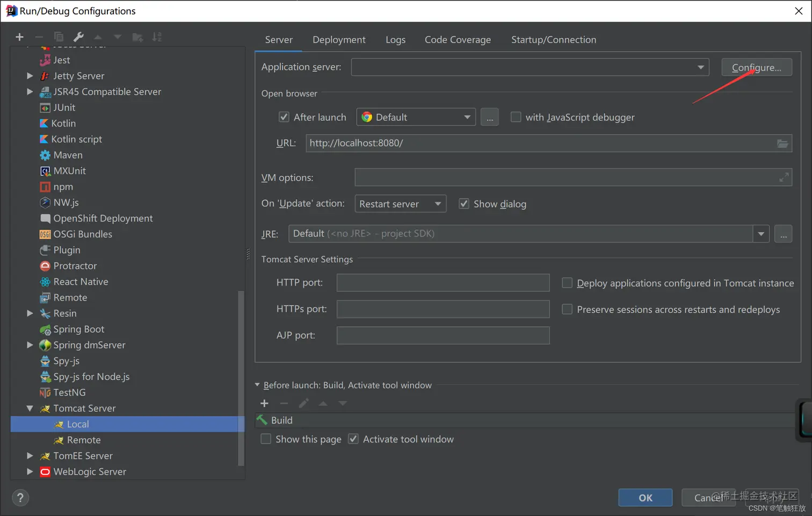Remove the before-launch task with the minus icon
Viewport: 812px width, 516px height.
point(284,403)
